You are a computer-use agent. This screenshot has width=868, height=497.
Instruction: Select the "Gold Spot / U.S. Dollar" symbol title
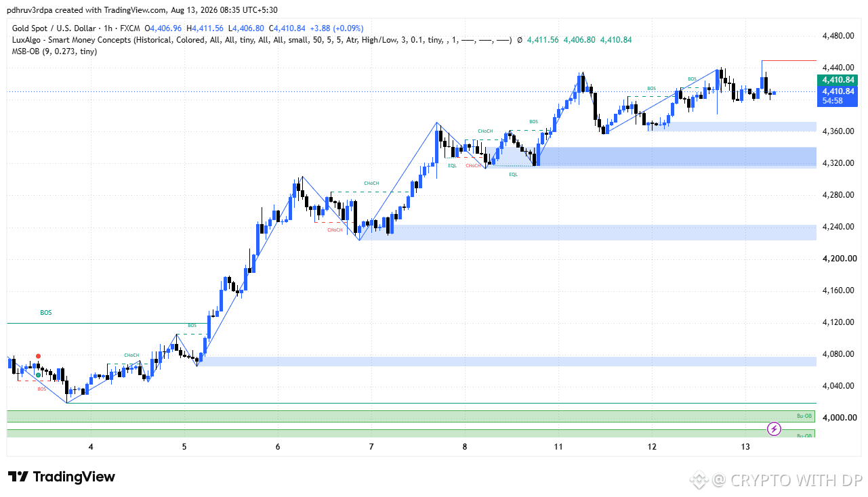pos(54,28)
